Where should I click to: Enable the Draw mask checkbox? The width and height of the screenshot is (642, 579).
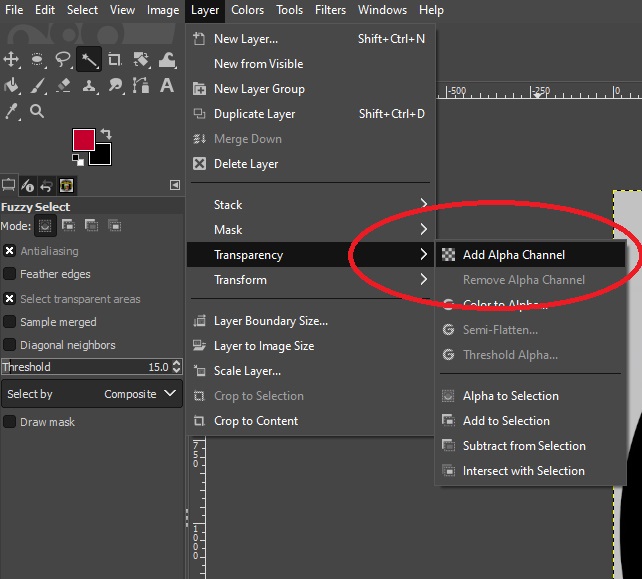click(9, 421)
